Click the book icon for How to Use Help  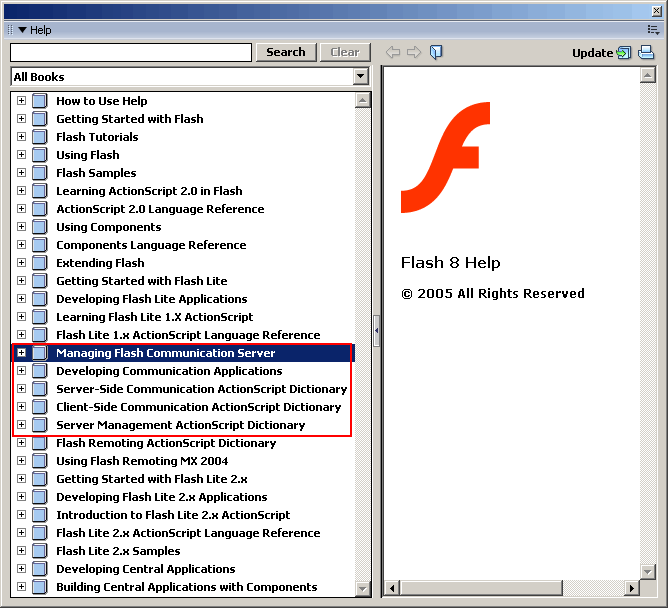(x=40, y=101)
